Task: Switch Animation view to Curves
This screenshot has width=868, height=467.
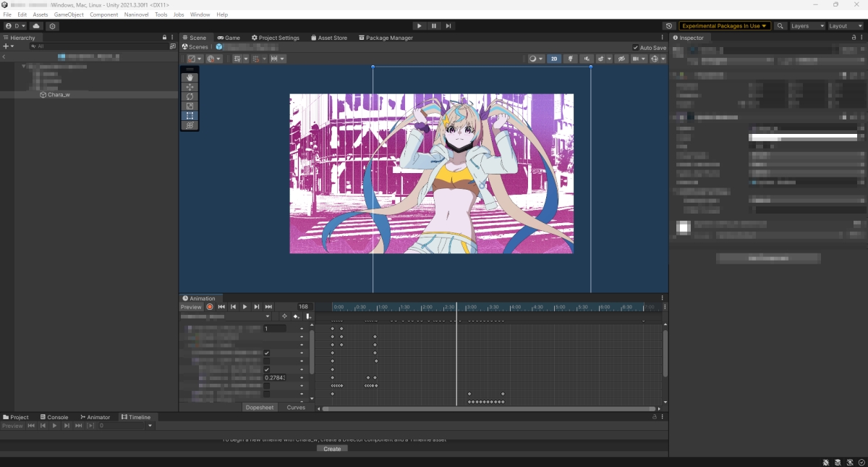Action: (x=297, y=408)
